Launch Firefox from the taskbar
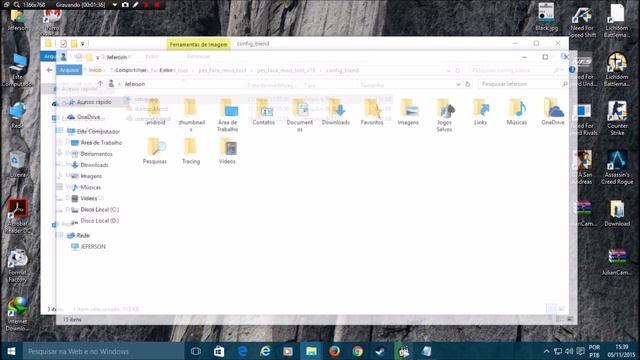The width and height of the screenshot is (640, 360). coord(335,351)
